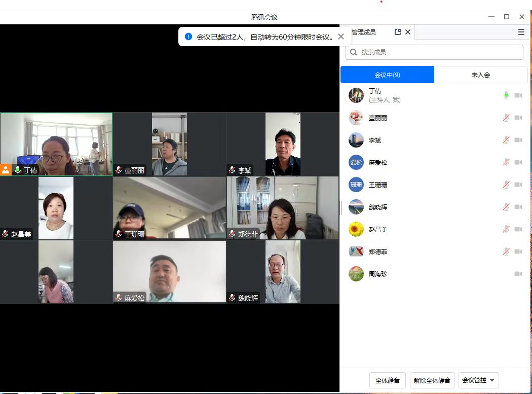Unmute 赵昌美's microphone in member list
This screenshot has width=532, height=394.
(506, 229)
